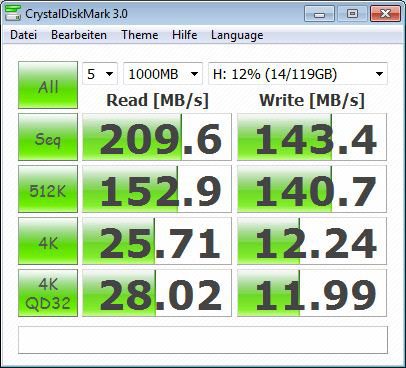Select the 512K write result 140.7
406x368 pixels.
tap(312, 189)
